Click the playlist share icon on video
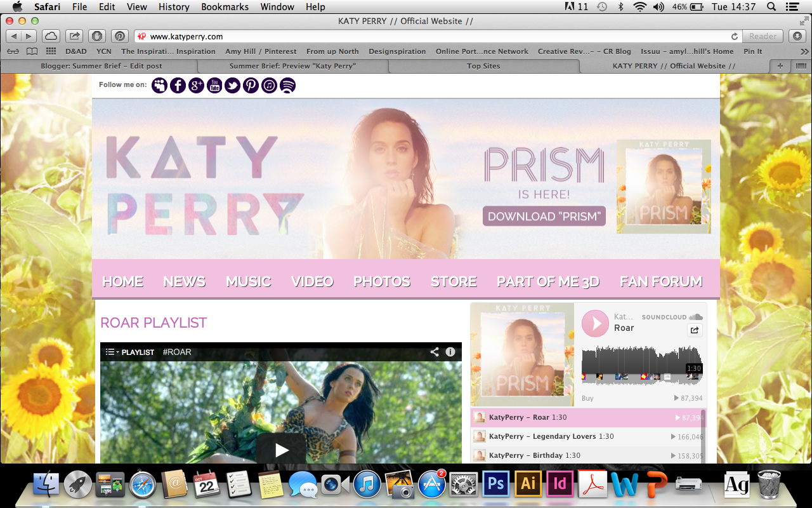 pyautogui.click(x=435, y=352)
